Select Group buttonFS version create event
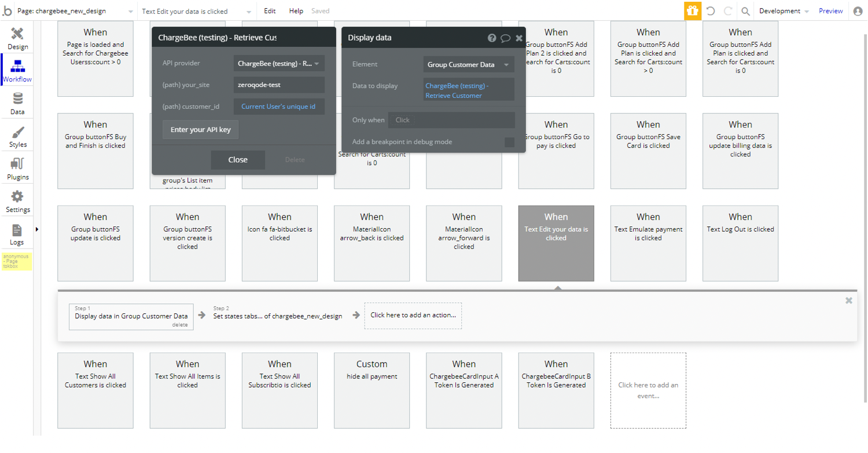The height and width of the screenshot is (453, 868). (187, 243)
